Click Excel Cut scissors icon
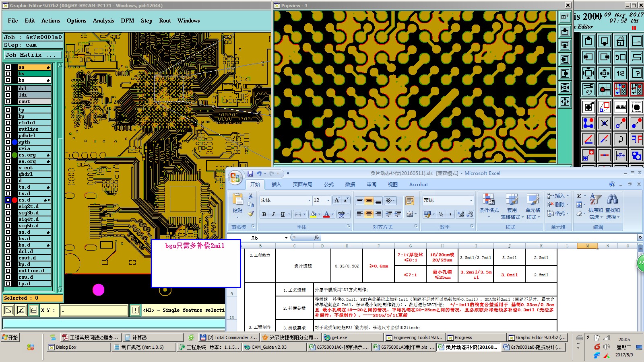 pos(251,196)
